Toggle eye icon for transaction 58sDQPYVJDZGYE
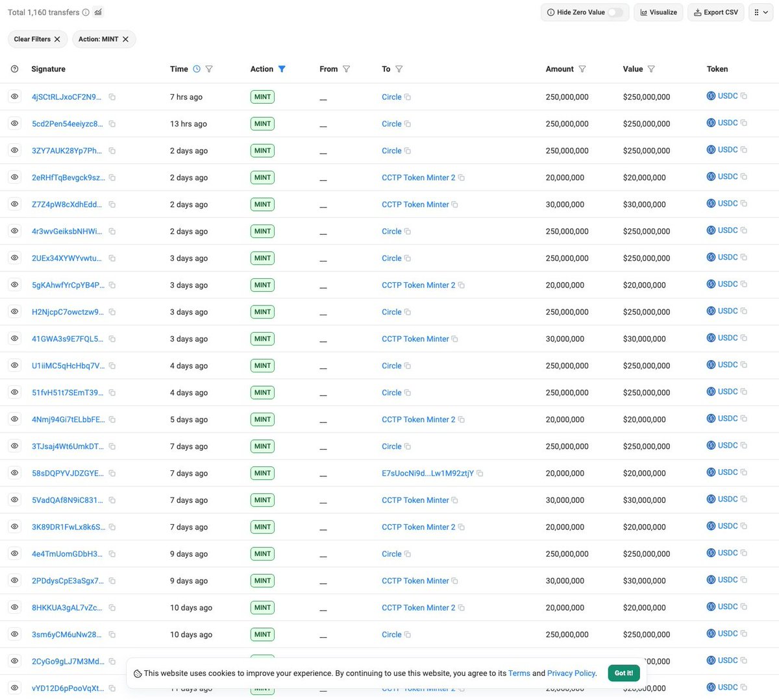The height and width of the screenshot is (700, 779). (x=14, y=473)
